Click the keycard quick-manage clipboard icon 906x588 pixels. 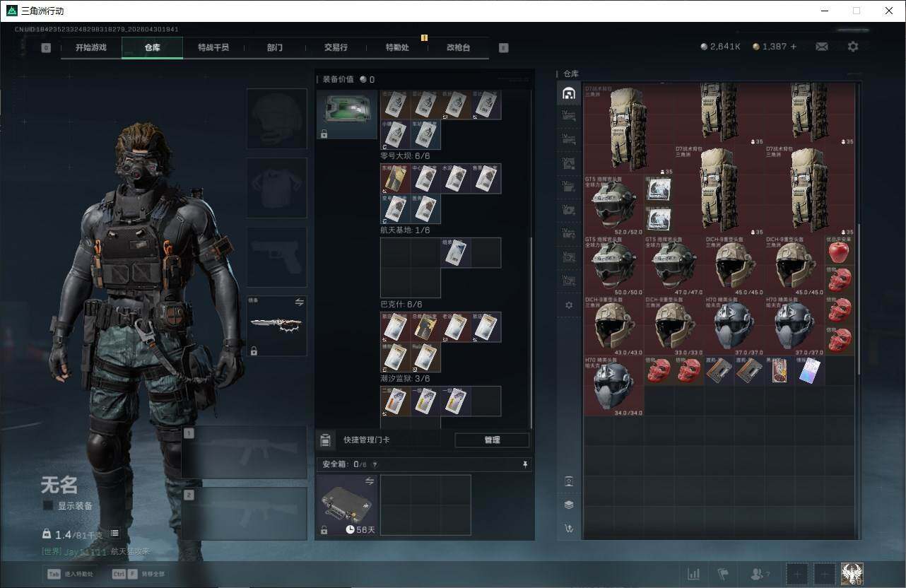click(325, 440)
